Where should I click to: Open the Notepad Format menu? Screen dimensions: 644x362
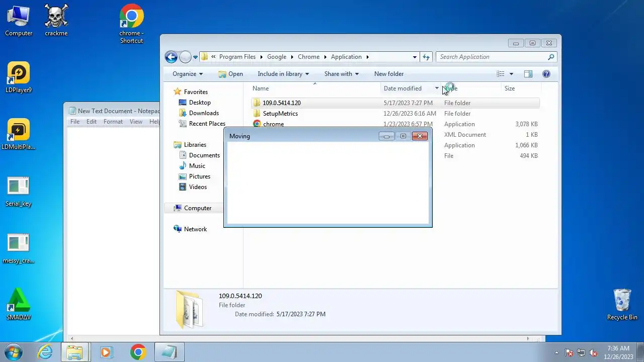[113, 122]
